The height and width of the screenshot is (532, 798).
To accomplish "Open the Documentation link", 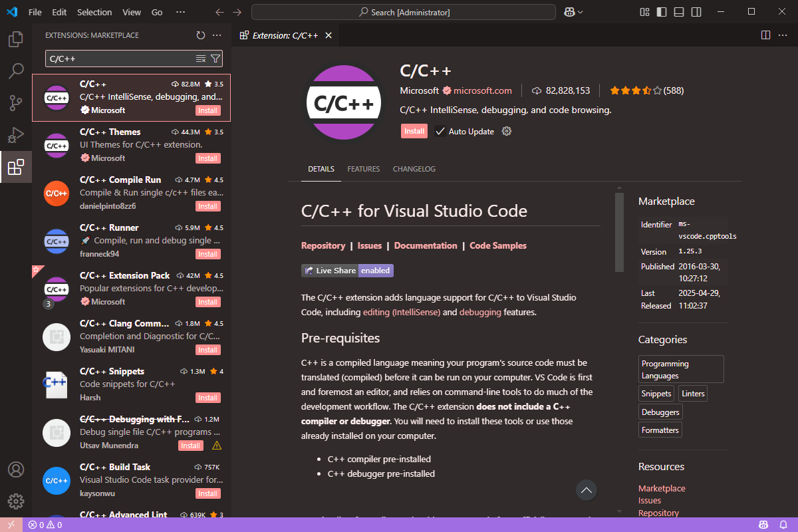I will 426,245.
